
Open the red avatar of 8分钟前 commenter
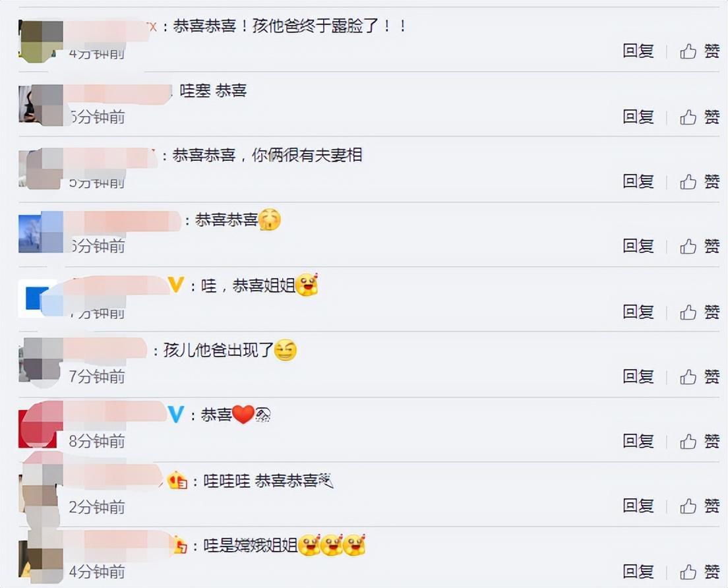41,426
